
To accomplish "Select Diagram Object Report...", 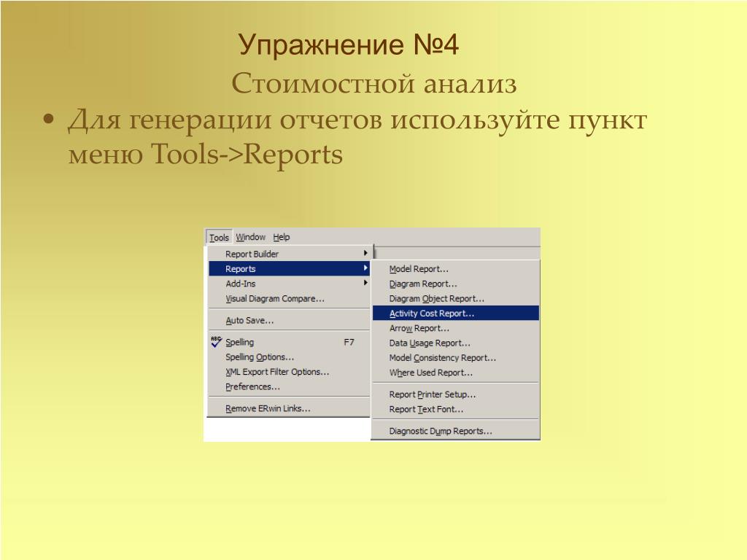I will tap(456, 298).
